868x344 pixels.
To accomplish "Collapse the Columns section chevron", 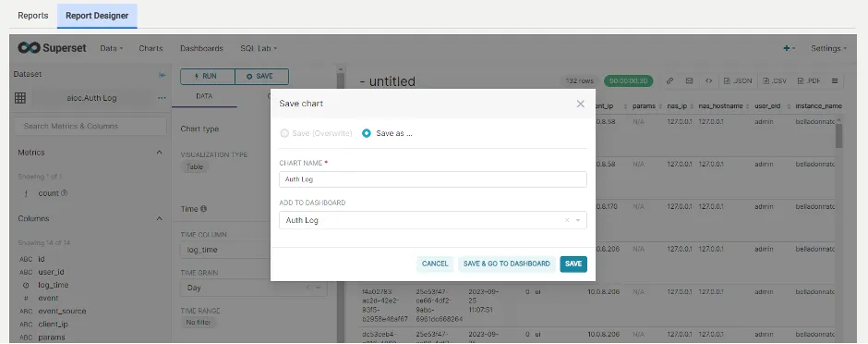I will [x=160, y=219].
